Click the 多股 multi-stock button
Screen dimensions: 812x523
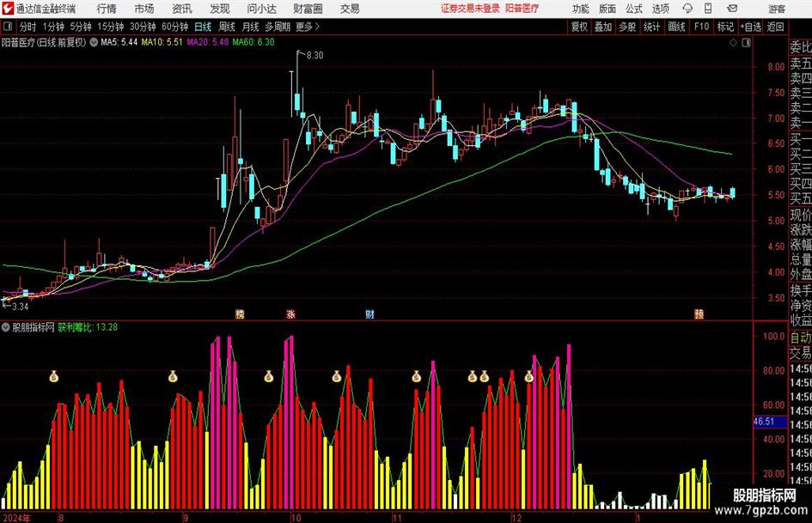(627, 27)
